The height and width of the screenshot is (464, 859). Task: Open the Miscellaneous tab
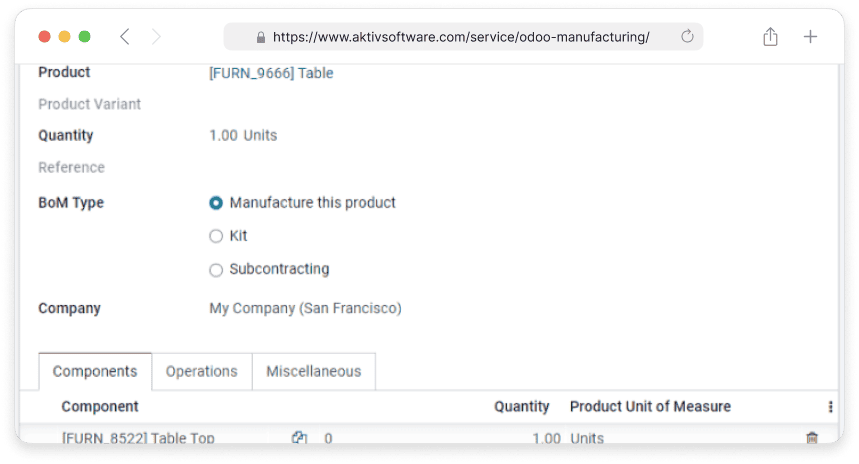click(x=313, y=371)
